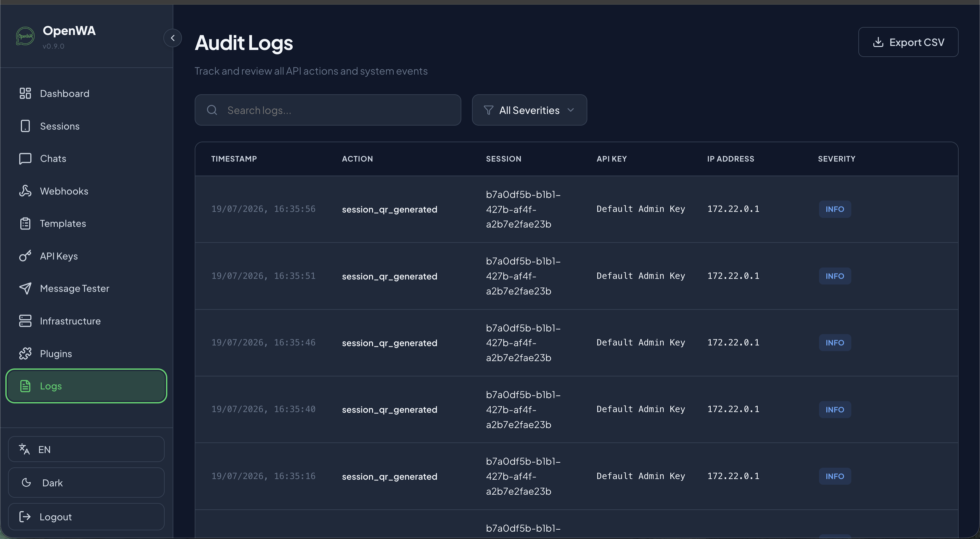The width and height of the screenshot is (980, 539).
Task: Click the API KEY column header
Action: coord(611,159)
